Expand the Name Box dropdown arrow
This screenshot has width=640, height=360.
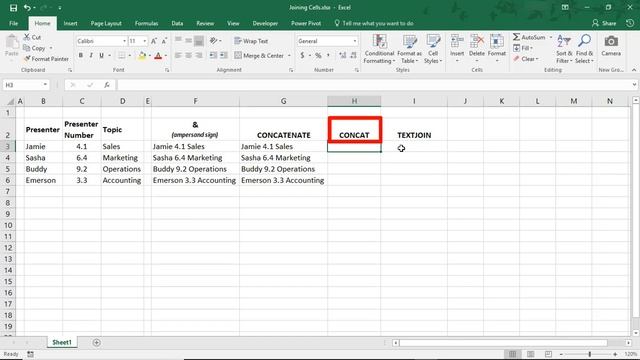pyautogui.click(x=45, y=85)
